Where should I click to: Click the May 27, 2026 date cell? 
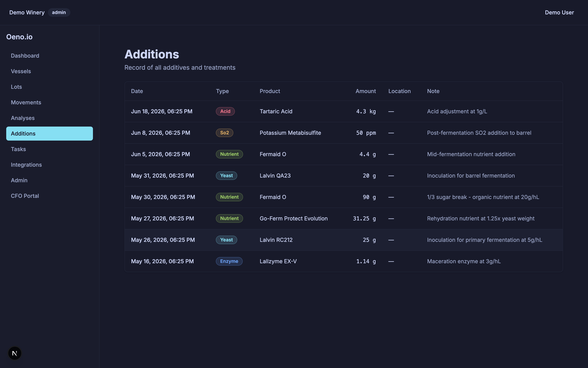tap(162, 218)
